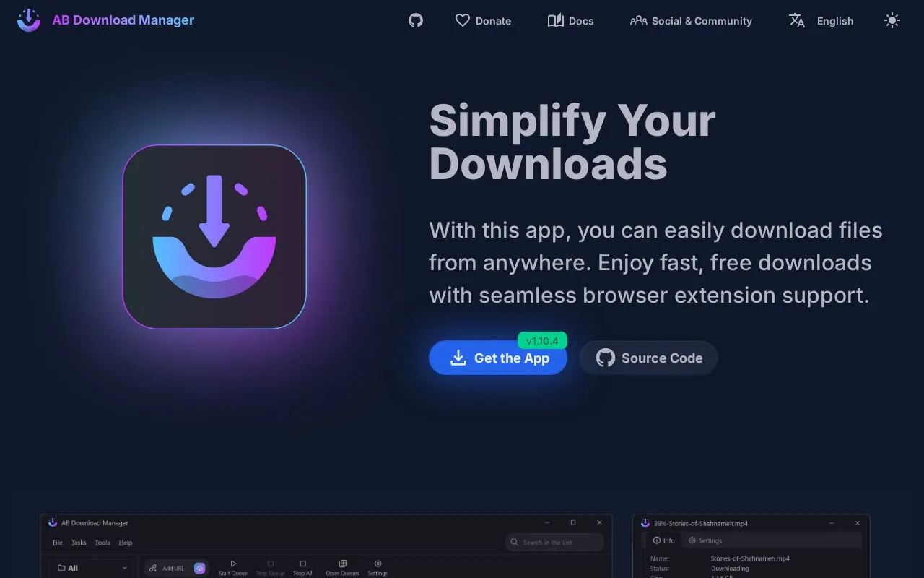
Task: Click the Get the App button
Action: click(498, 358)
